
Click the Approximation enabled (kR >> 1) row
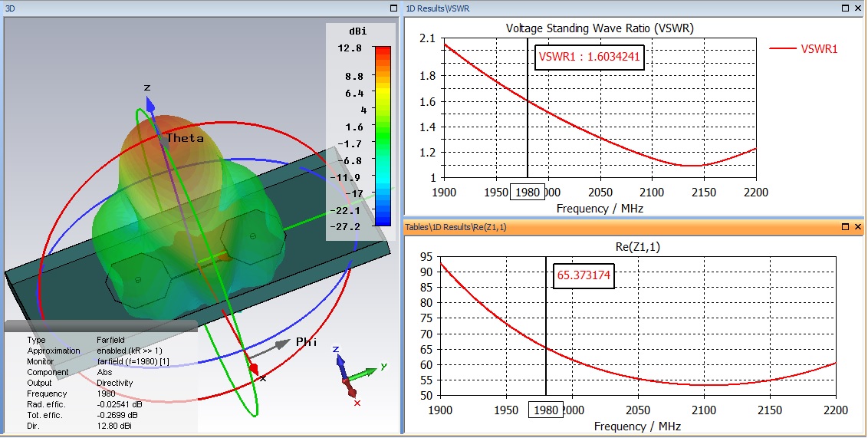[x=94, y=351]
